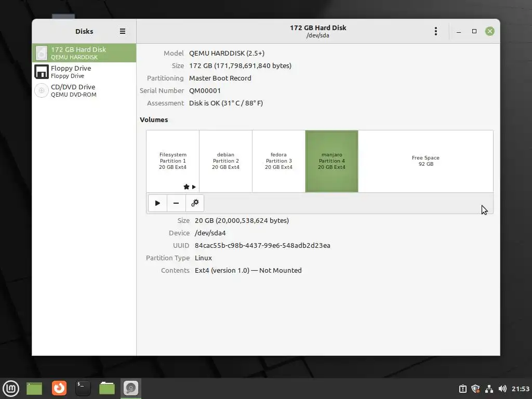This screenshot has height=399, width=532.
Task: Open the clock showing 21:53
Action: [x=521, y=389]
